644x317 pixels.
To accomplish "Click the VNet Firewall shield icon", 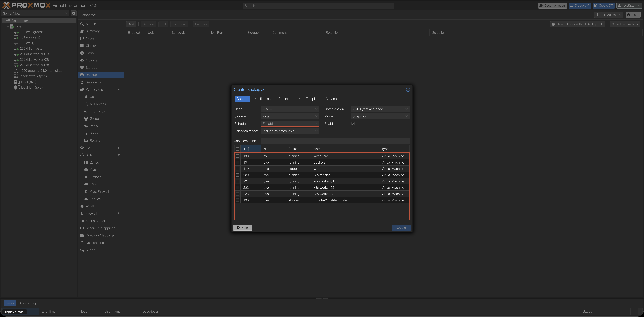I will (x=86, y=192).
